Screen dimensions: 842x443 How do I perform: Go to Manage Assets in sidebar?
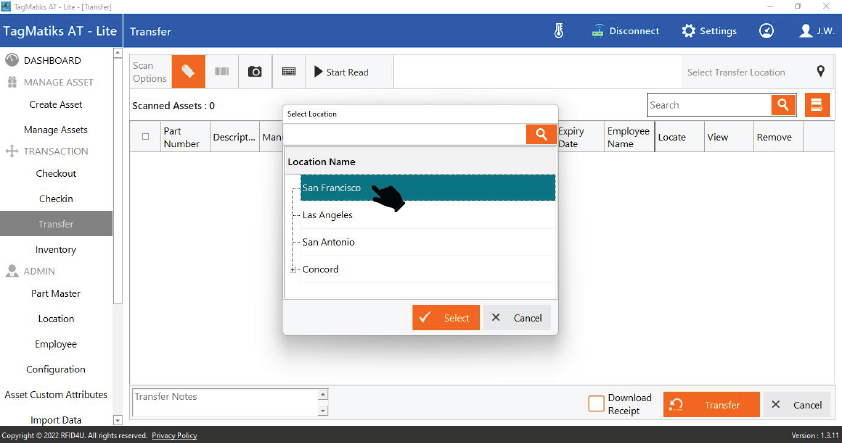pyautogui.click(x=56, y=130)
